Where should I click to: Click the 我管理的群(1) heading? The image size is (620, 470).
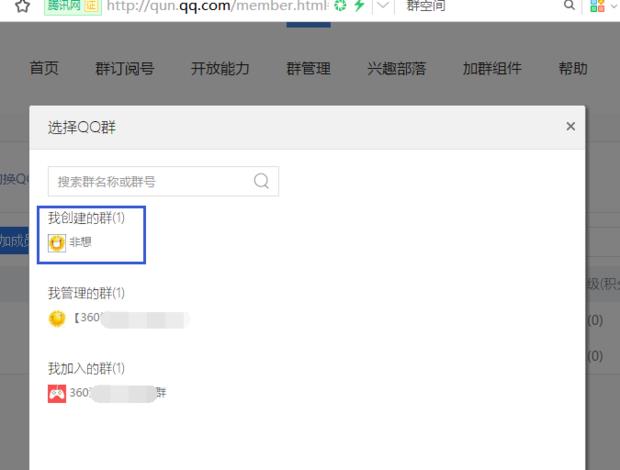tap(86, 293)
